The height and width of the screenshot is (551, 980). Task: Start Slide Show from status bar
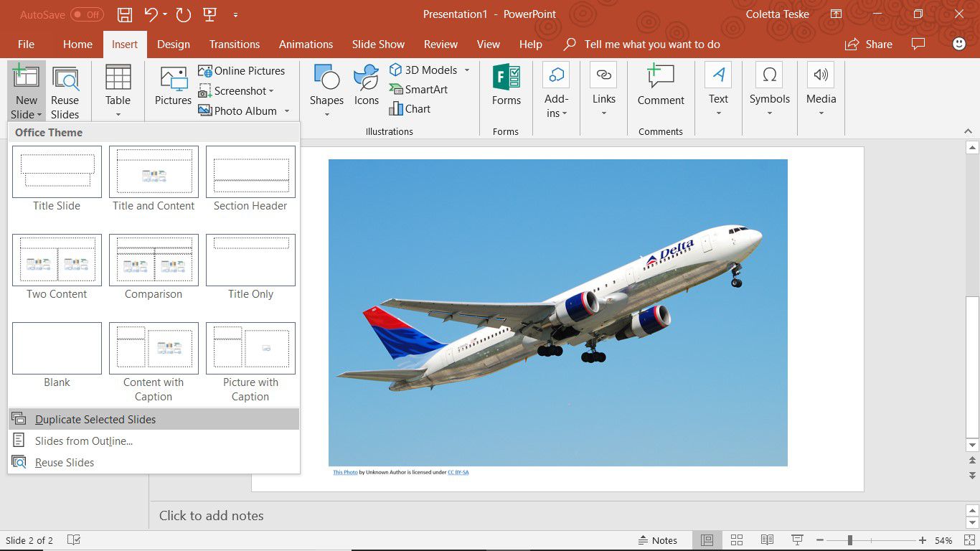click(x=797, y=540)
